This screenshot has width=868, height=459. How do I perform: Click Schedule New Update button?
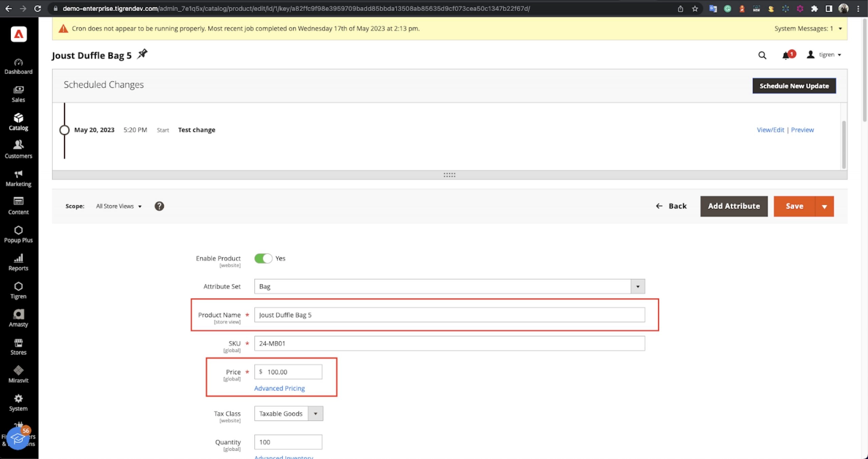(794, 86)
